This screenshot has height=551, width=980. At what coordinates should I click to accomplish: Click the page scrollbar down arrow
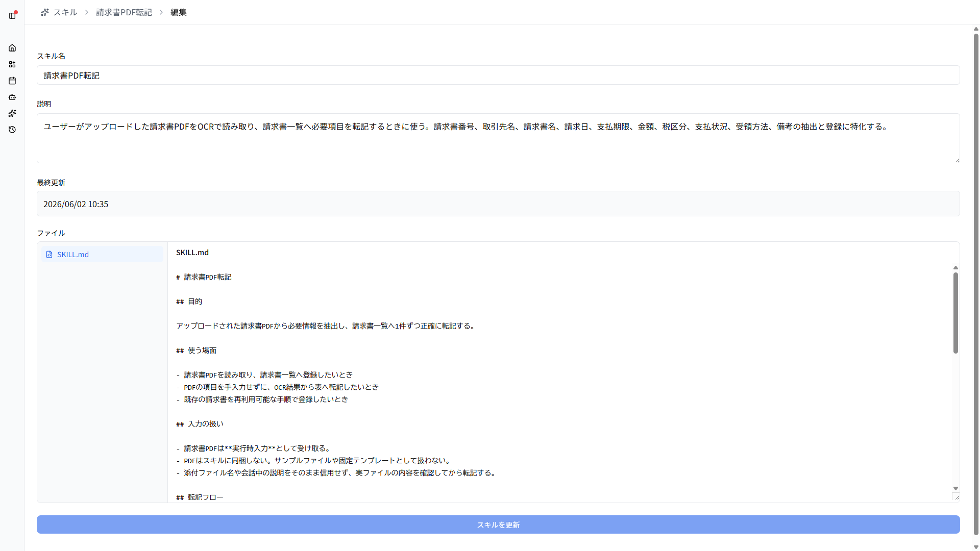click(x=976, y=547)
